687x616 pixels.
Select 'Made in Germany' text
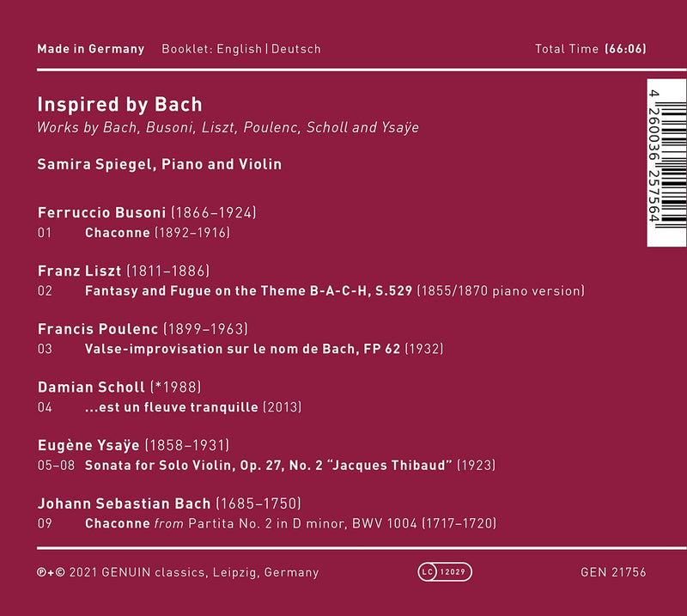90,49
